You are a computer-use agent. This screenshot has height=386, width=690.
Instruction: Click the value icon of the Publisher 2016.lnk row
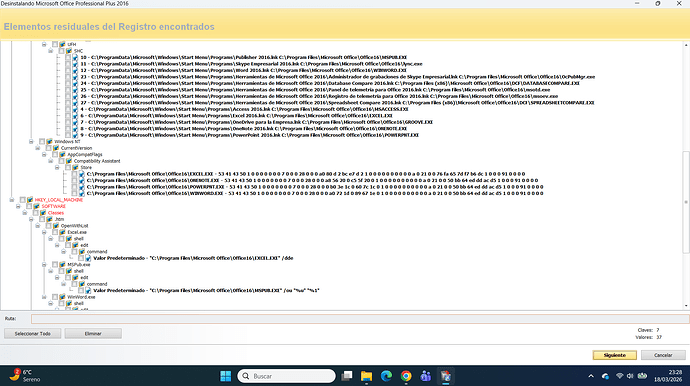[x=75, y=58]
